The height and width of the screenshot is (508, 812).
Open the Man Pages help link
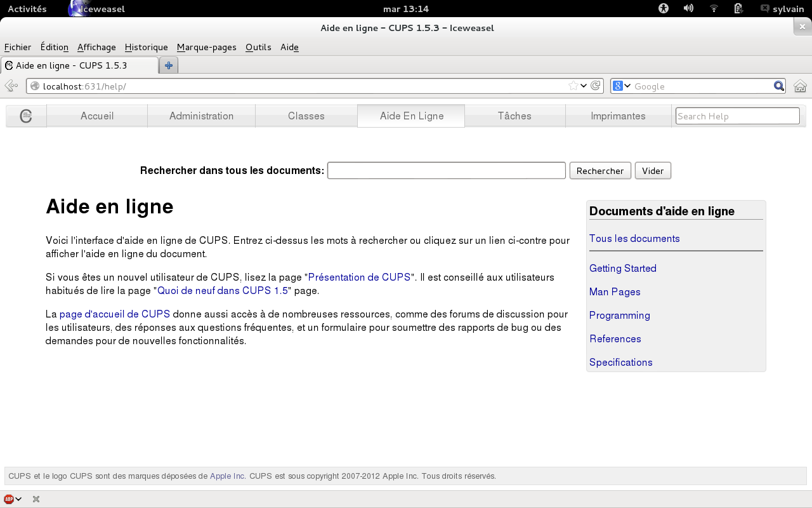pyautogui.click(x=615, y=292)
